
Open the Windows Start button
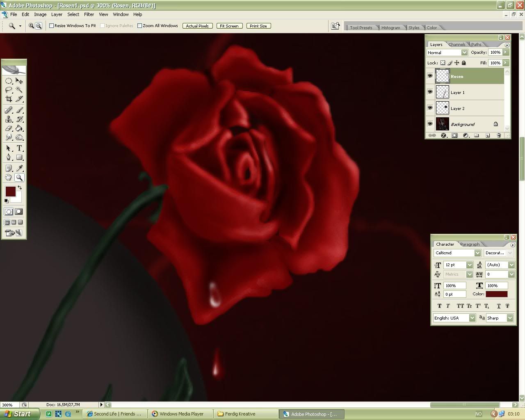point(20,414)
